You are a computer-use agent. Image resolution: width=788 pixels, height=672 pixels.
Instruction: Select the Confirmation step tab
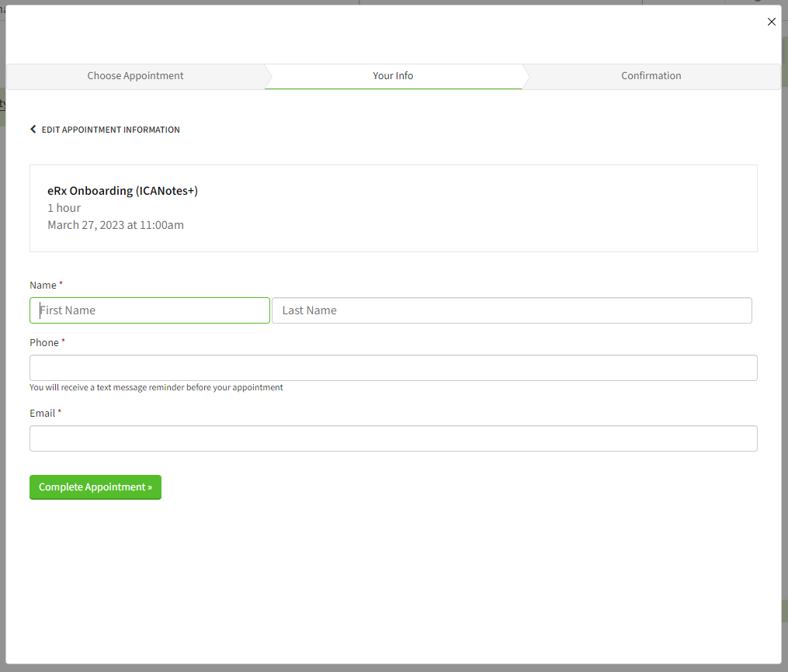coord(651,76)
